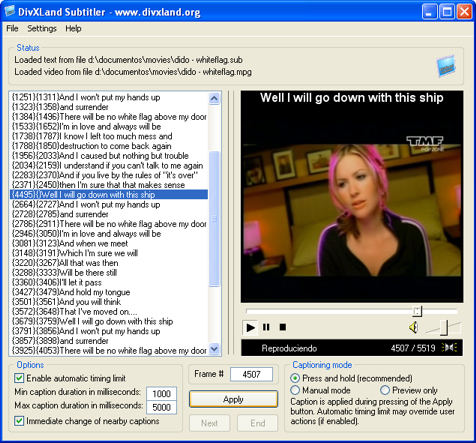This screenshot has height=443, width=476.
Task: Choose the Preview only option
Action: pyautogui.click(x=385, y=390)
